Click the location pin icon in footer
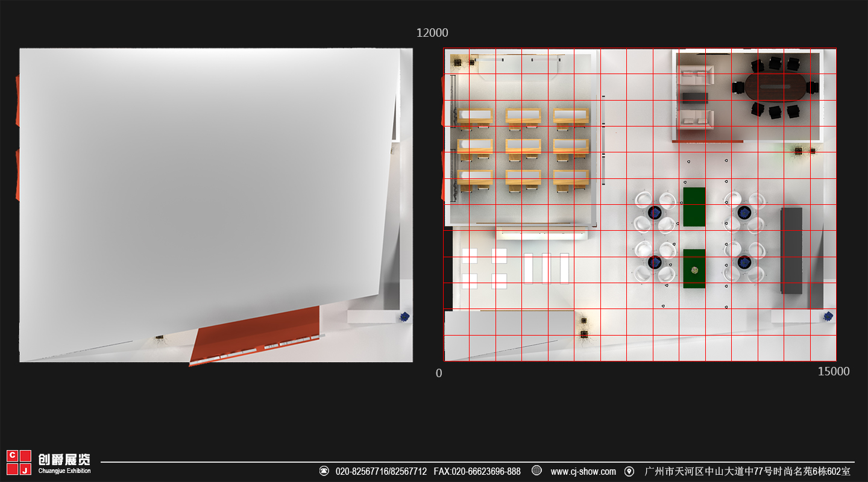The width and height of the screenshot is (868, 482). [x=629, y=471]
